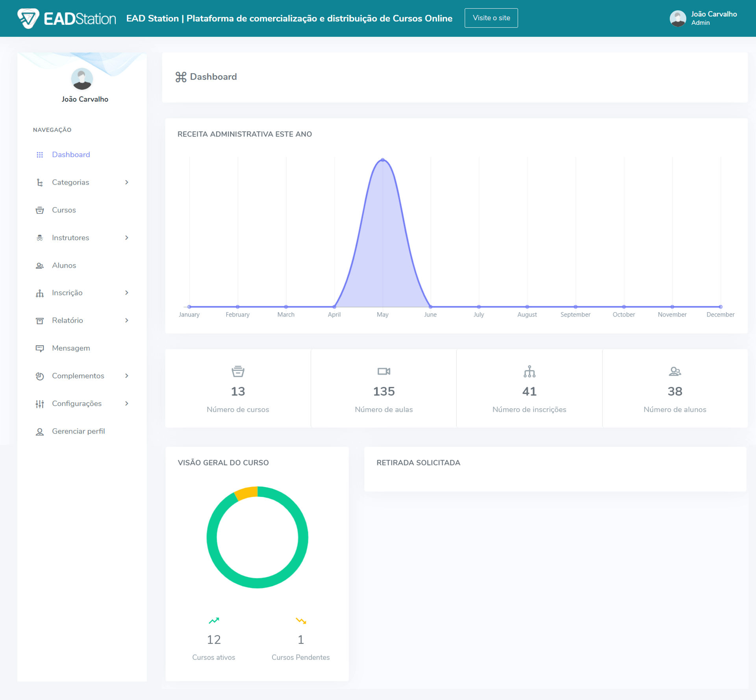Click the Alunos people icon in sidebar
The height and width of the screenshot is (700, 756).
point(40,265)
